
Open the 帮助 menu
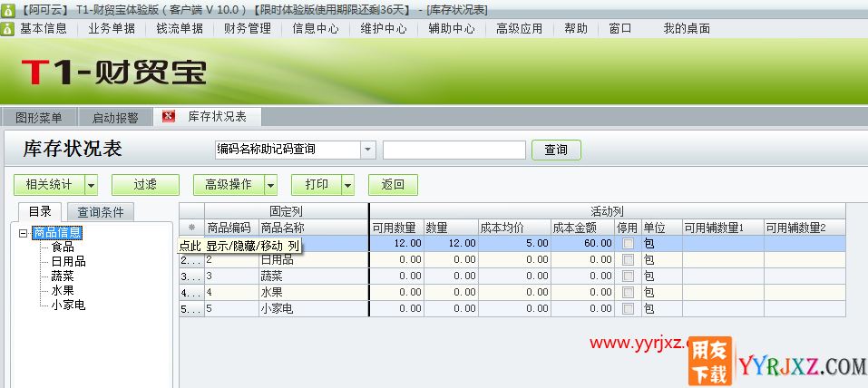[576, 29]
